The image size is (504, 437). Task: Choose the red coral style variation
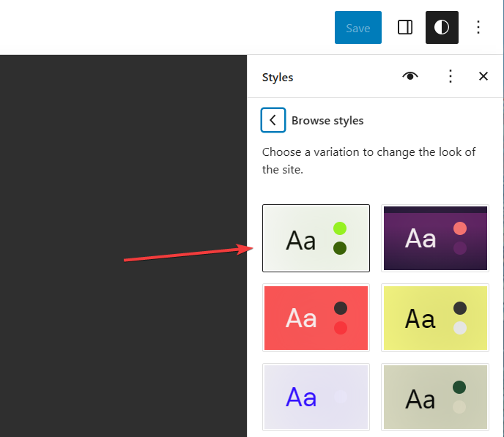[316, 318]
